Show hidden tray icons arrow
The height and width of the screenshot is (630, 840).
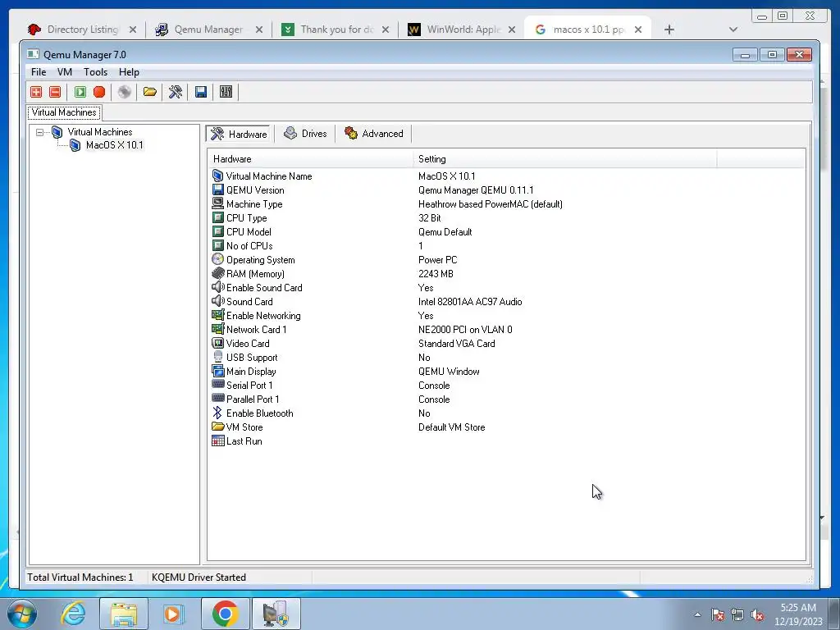click(697, 614)
